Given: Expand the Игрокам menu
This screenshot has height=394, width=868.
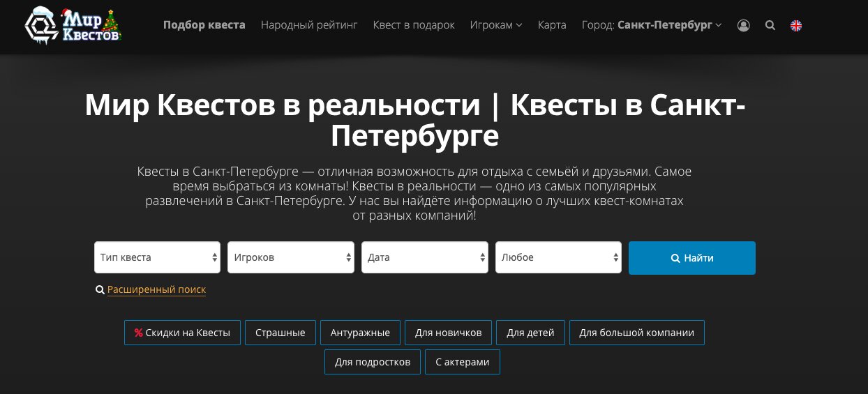Looking at the screenshot, I should tap(496, 25).
